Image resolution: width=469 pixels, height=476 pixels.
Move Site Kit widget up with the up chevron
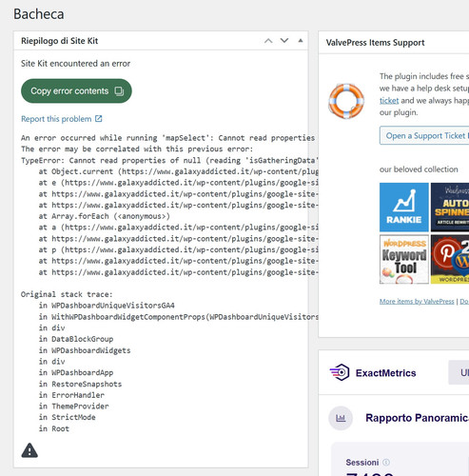(268, 41)
